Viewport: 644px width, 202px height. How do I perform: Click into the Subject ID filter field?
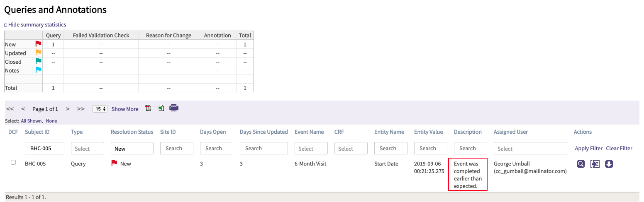[x=44, y=149]
